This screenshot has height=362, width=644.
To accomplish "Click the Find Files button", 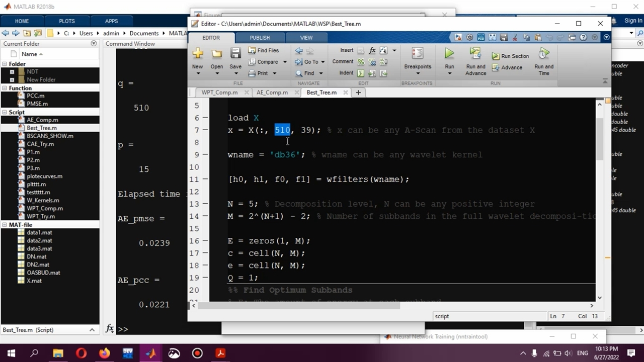I will pyautogui.click(x=263, y=50).
